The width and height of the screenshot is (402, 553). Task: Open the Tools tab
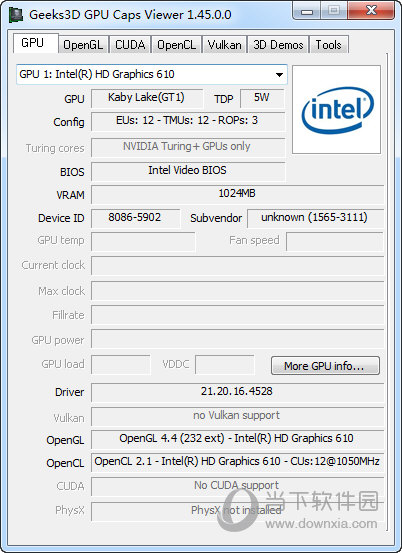[329, 45]
